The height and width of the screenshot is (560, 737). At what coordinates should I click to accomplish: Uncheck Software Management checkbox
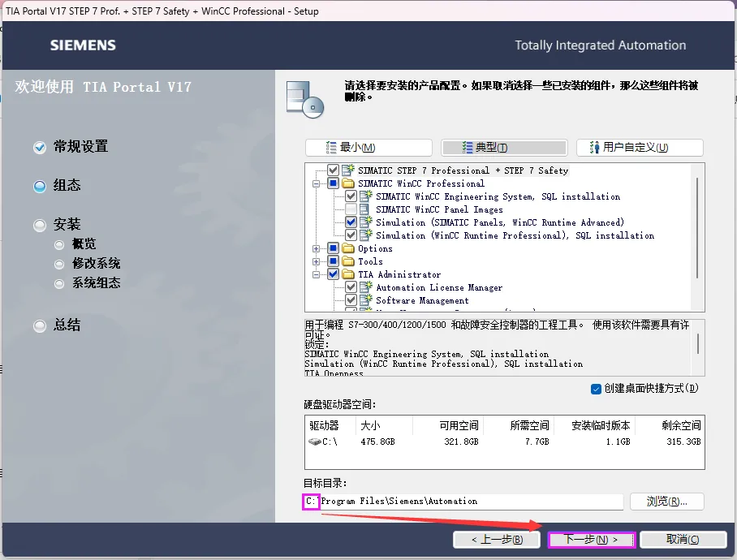click(351, 299)
